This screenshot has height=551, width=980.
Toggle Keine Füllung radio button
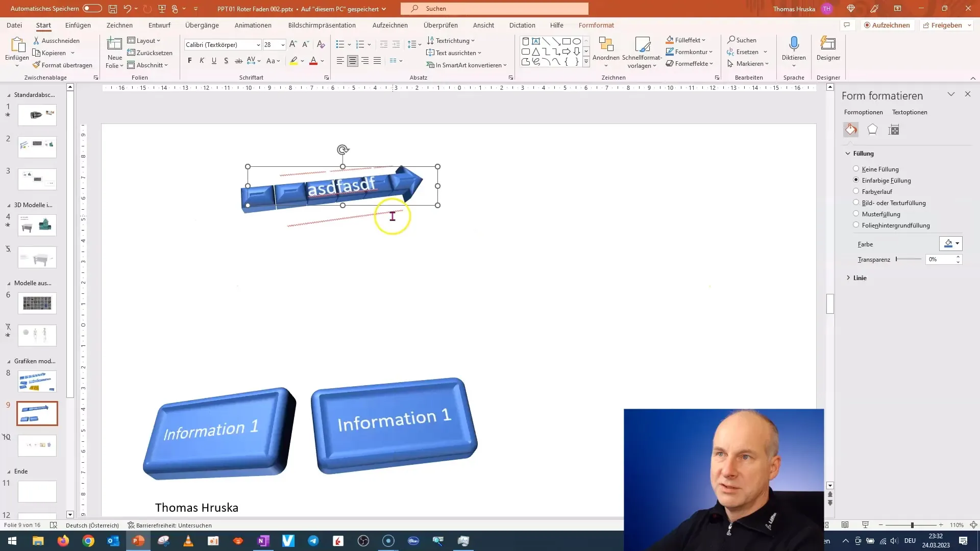point(856,169)
